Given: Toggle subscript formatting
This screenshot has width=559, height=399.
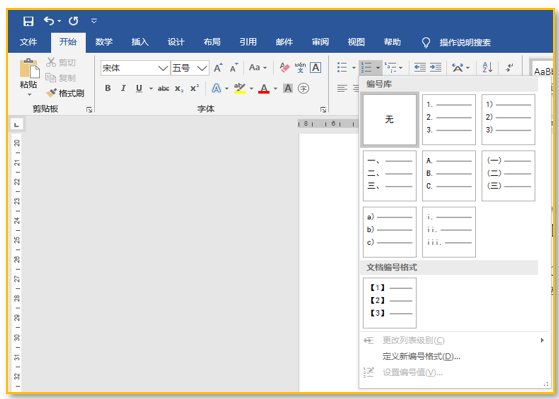Looking at the screenshot, I should coord(179,88).
